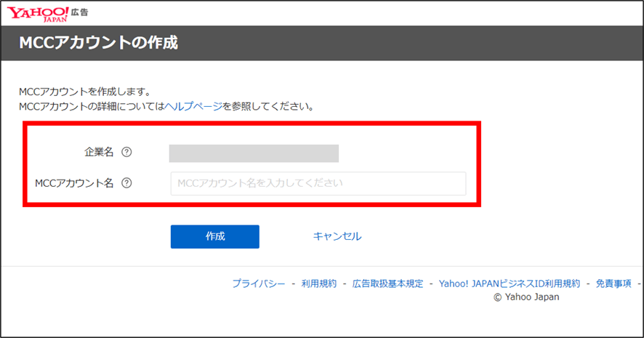The image size is (644, 338).
Task: Click the grayed 企業名 value box
Action: click(x=254, y=153)
